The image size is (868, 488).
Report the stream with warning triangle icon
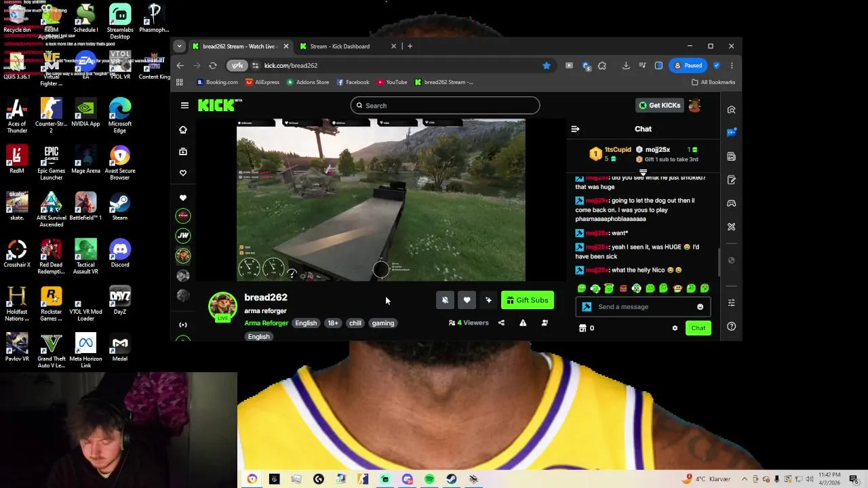(x=523, y=323)
